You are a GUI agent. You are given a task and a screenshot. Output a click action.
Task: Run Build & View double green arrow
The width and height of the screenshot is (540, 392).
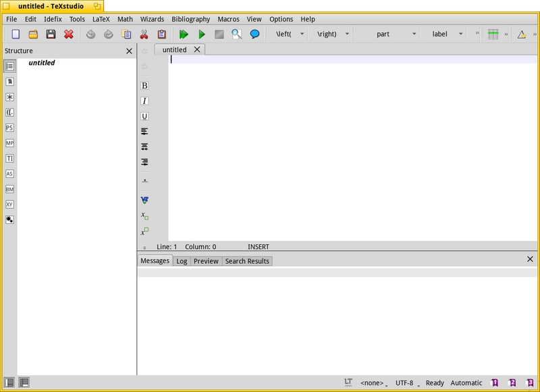[184, 34]
